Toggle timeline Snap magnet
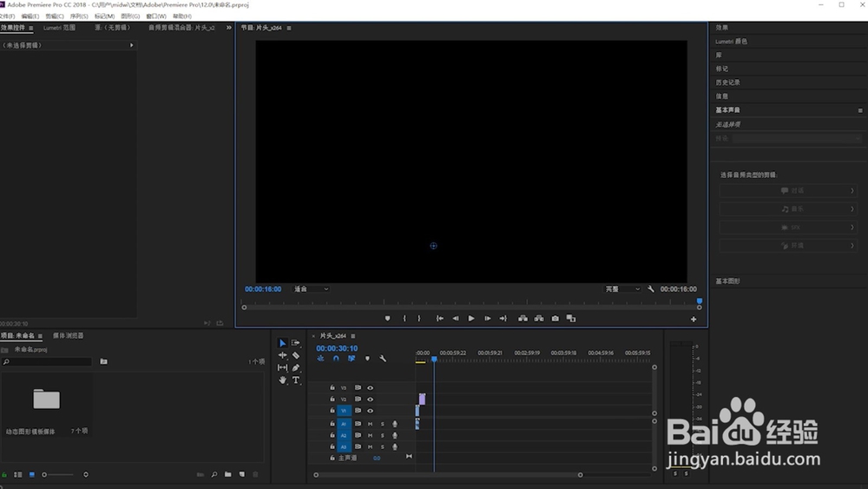 point(336,359)
